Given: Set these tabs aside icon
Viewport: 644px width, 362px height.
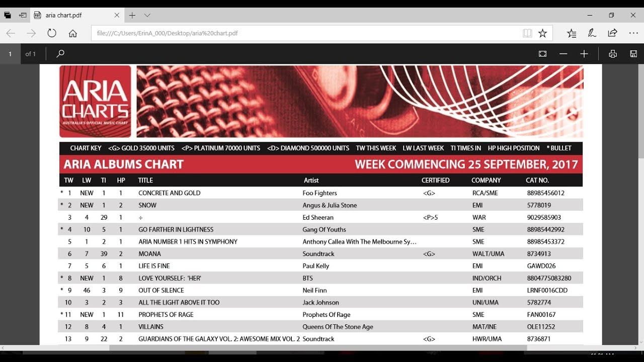Looking at the screenshot, I should (23, 15).
